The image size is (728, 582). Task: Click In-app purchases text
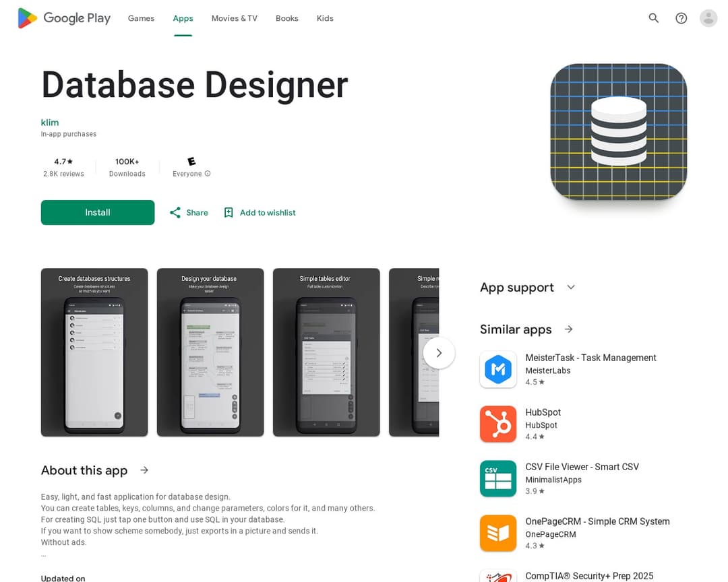(69, 133)
